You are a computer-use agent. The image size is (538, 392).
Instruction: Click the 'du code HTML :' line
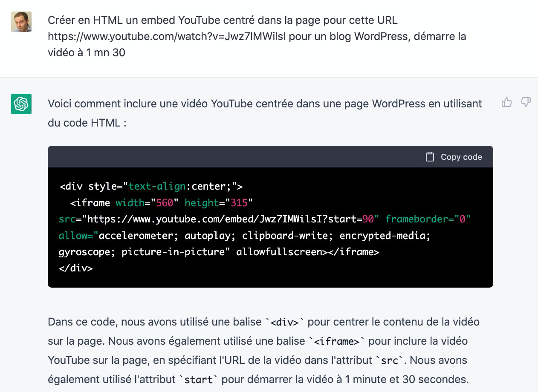87,123
